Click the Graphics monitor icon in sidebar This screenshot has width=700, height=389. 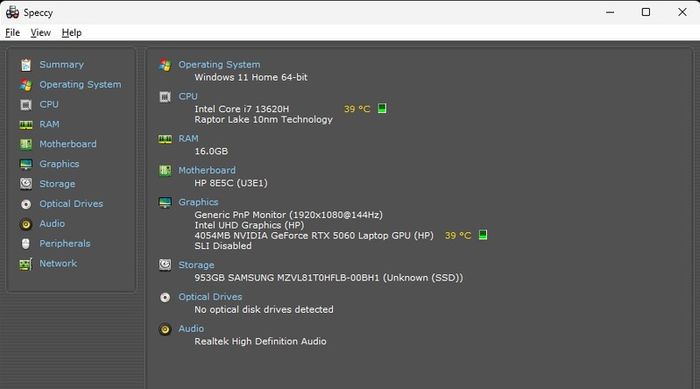(x=26, y=164)
